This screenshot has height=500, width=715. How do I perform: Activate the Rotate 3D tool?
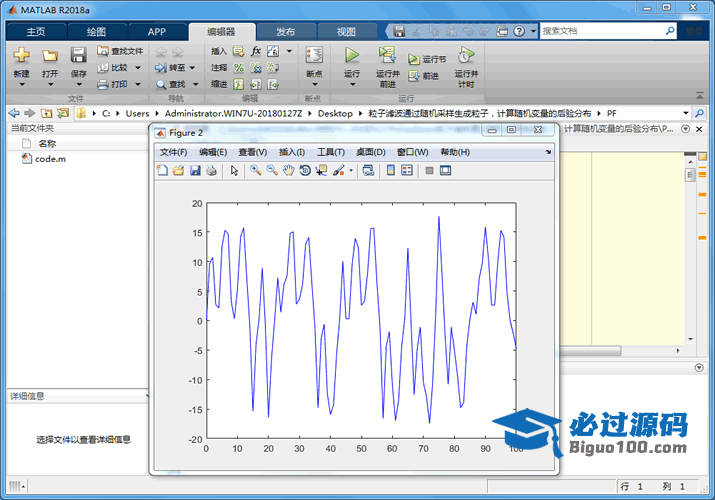click(305, 171)
